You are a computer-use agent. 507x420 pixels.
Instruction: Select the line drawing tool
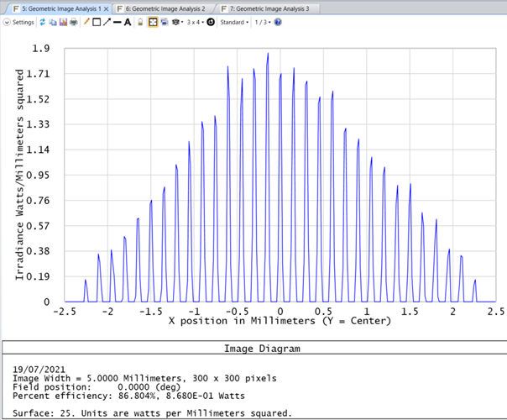tap(118, 23)
